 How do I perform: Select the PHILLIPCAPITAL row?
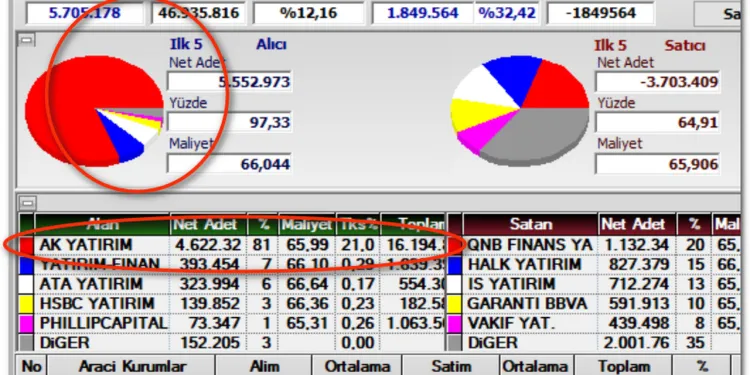232,323
